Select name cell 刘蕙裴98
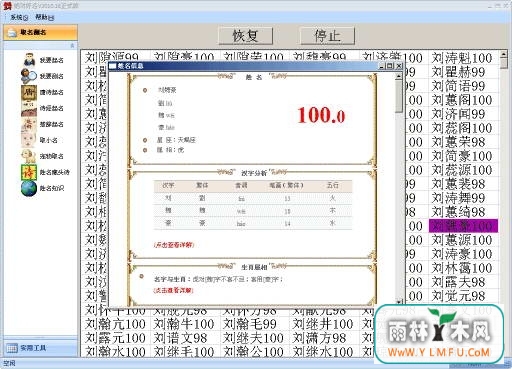This screenshot has height=369, width=512. click(463, 184)
